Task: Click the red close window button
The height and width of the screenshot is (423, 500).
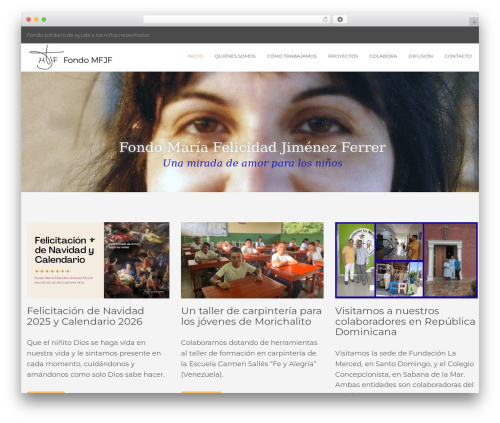Action: pos(29,20)
